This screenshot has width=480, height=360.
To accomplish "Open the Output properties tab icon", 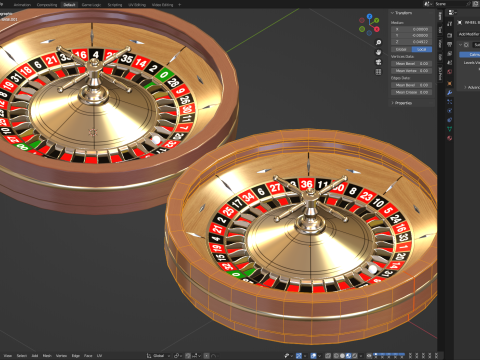I will tap(450, 44).
